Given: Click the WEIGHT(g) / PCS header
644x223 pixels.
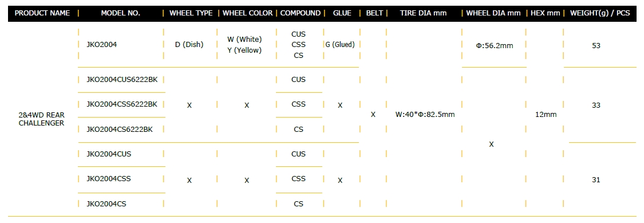Looking at the screenshot, I should [x=600, y=13].
